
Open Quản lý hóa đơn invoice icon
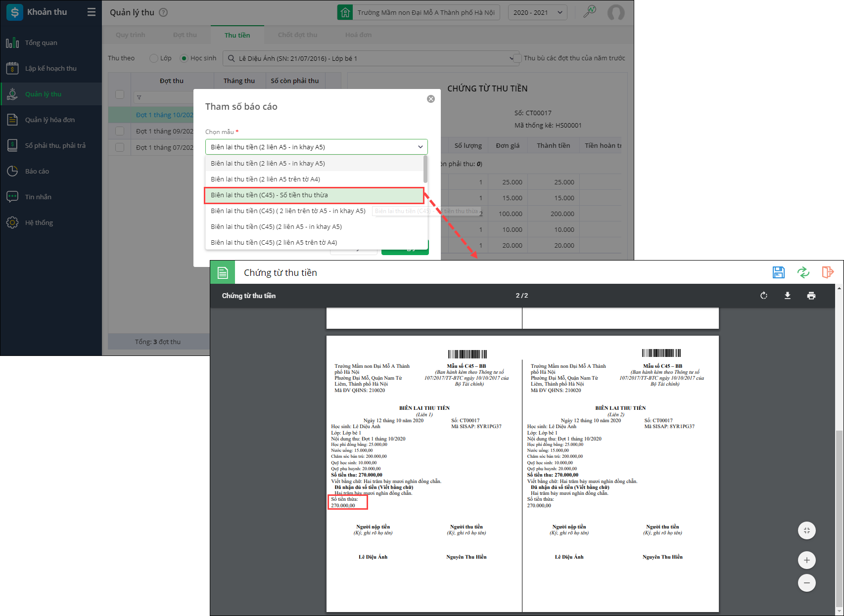pyautogui.click(x=12, y=120)
